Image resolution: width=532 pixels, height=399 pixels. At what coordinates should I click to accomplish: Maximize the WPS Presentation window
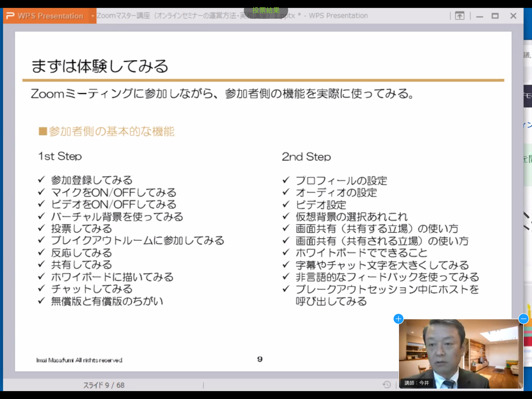click(495, 16)
